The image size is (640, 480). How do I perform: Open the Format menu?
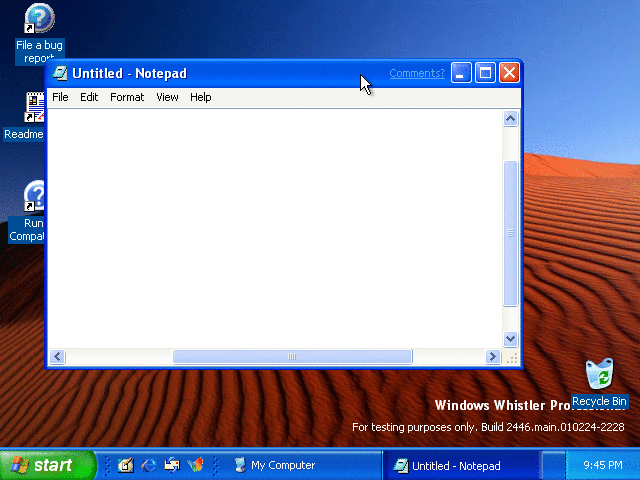click(x=127, y=97)
